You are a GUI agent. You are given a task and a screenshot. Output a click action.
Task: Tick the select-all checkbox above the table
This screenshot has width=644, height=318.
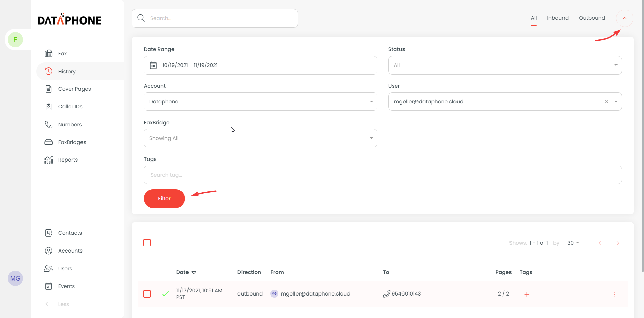coord(147,243)
